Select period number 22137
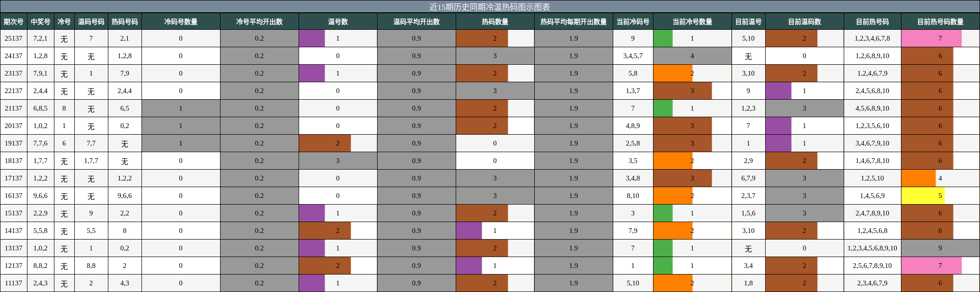Image resolution: width=980 pixels, height=292 pixels. [x=13, y=91]
